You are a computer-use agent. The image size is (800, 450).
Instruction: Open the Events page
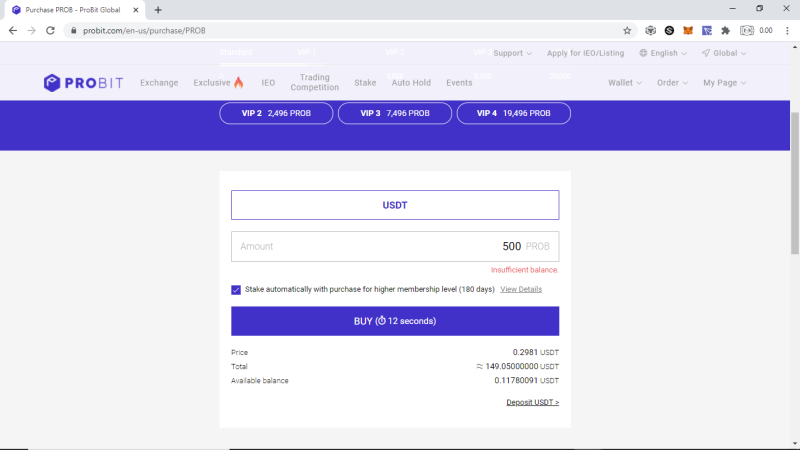pos(459,83)
